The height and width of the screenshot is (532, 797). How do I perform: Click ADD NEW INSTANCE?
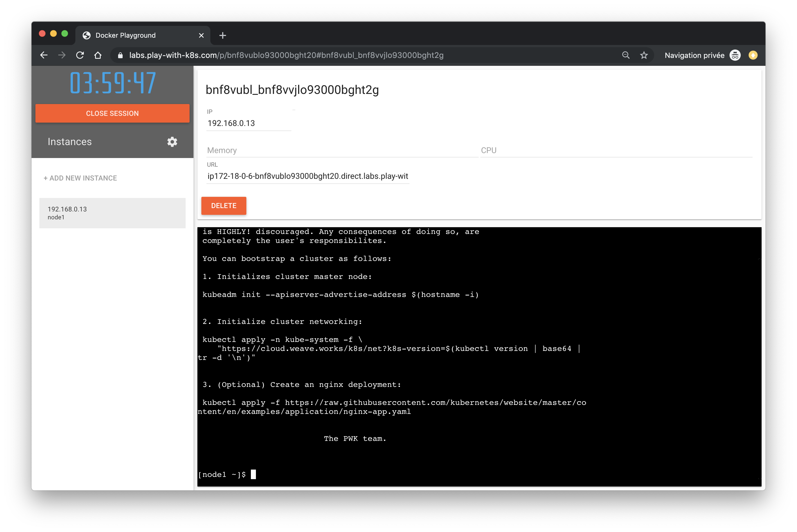(x=80, y=178)
